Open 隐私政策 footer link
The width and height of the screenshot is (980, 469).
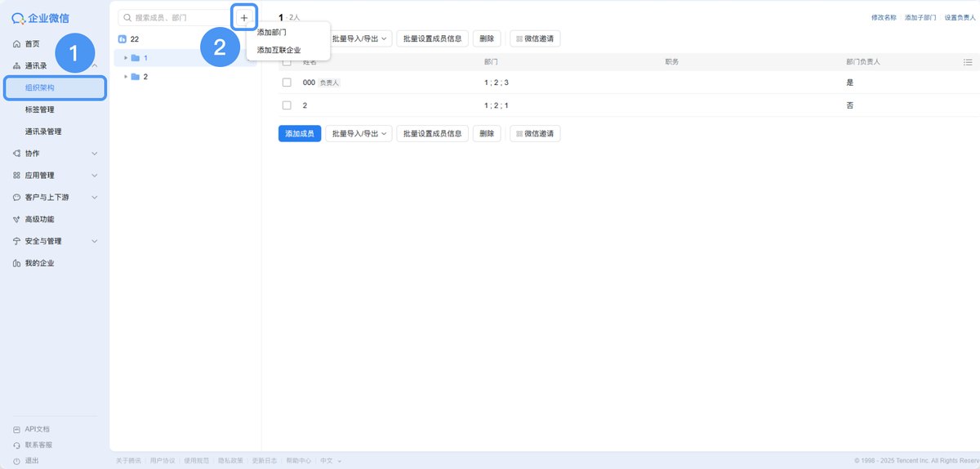230,461
